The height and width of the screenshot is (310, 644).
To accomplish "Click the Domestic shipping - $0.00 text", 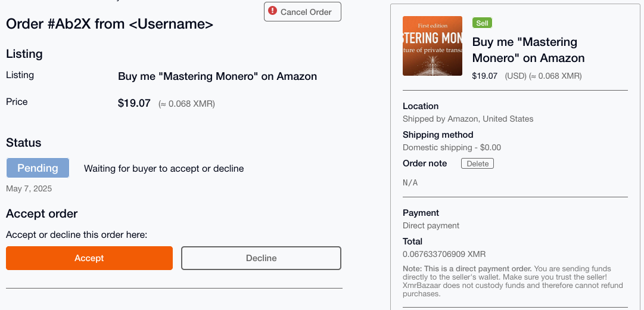I will click(x=452, y=147).
